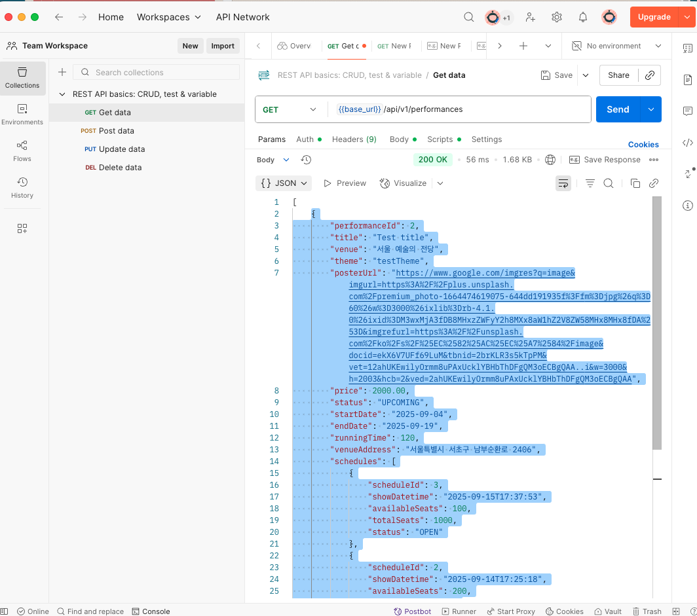Image resolution: width=697 pixels, height=616 pixels.
Task: Toggle word wrap in response viewer
Action: (563, 183)
